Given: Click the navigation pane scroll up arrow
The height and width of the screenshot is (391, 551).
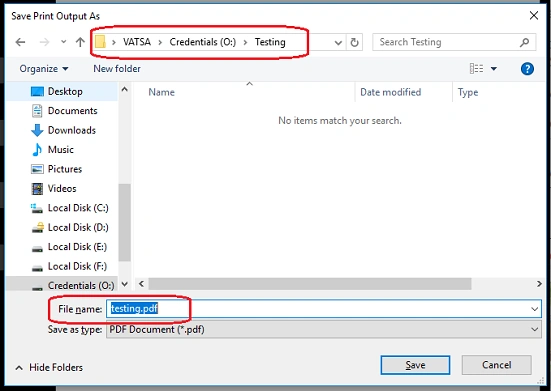Looking at the screenshot, I should tap(124, 89).
